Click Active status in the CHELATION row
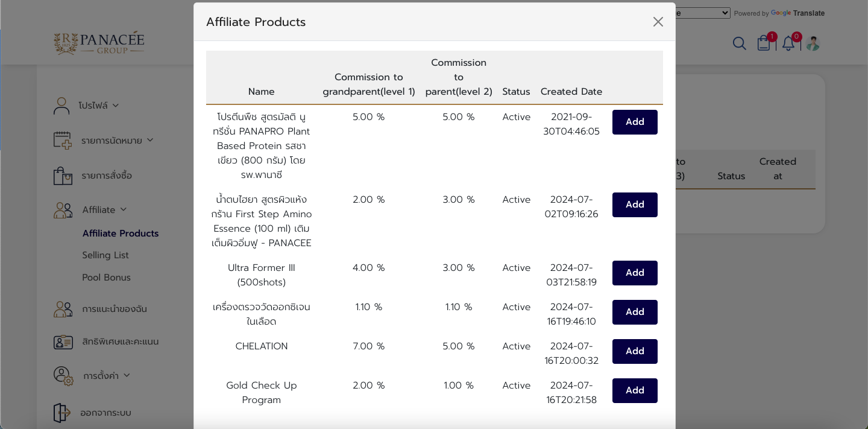This screenshot has width=868, height=429. [x=517, y=346]
